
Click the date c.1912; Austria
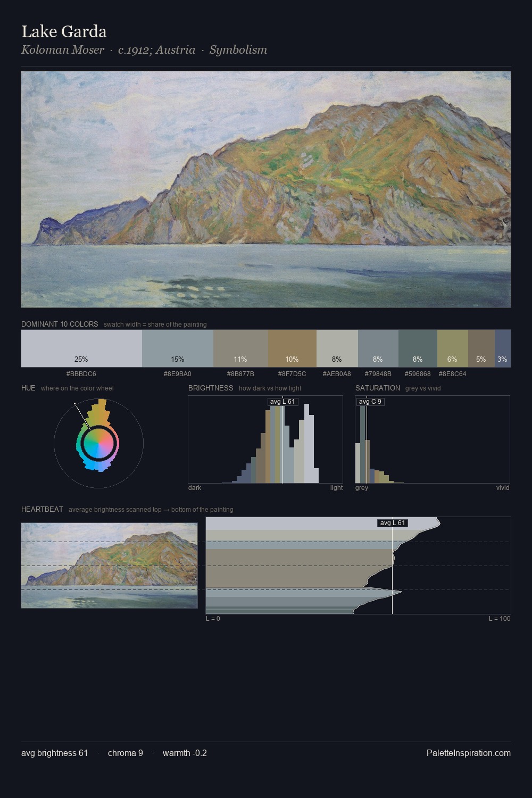(156, 49)
